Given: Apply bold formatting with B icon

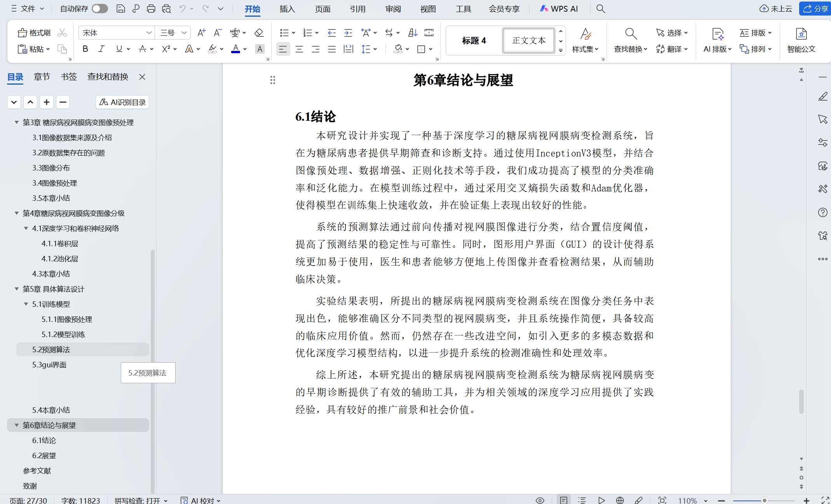Looking at the screenshot, I should (x=85, y=49).
